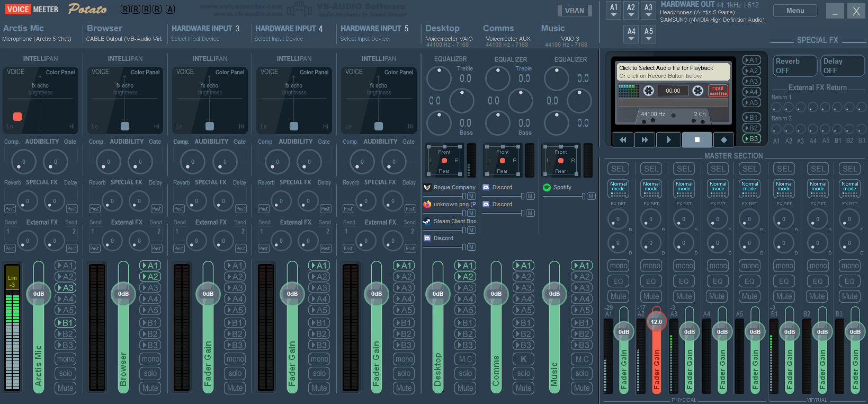Open the A1 hardware output device dropdown
This screenshot has width=868, height=404.
click(614, 10)
